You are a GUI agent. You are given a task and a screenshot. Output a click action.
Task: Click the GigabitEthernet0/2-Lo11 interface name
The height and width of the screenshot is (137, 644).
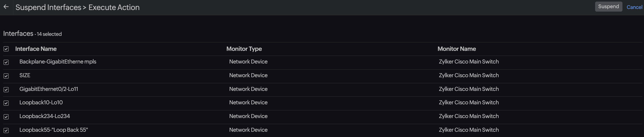click(x=49, y=89)
